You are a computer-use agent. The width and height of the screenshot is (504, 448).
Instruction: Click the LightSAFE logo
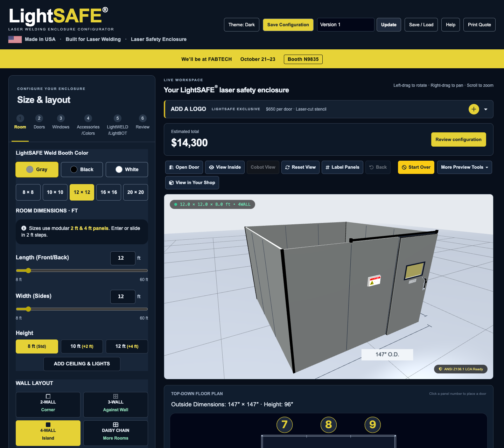tap(58, 16)
